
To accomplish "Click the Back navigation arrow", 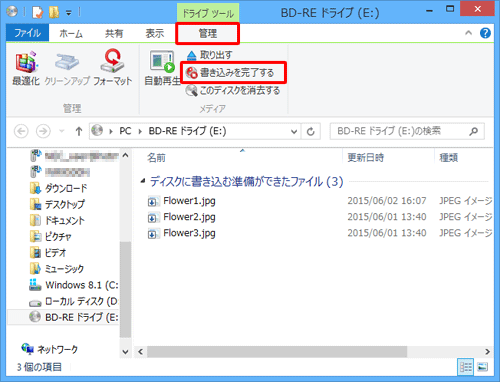I will (x=21, y=131).
